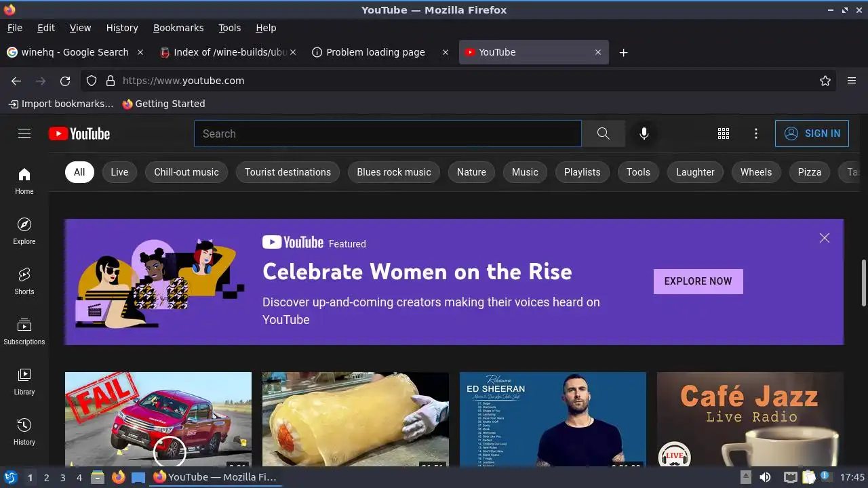
Task: Open the Tools menu in the menu bar
Action: (x=230, y=28)
